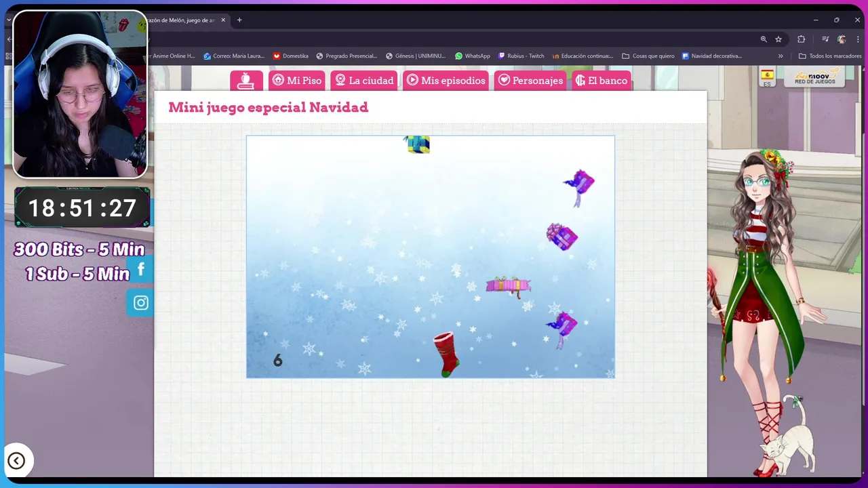The width and height of the screenshot is (868, 488).
Task: Click the Facebook icon on the overlay
Action: pos(140,270)
